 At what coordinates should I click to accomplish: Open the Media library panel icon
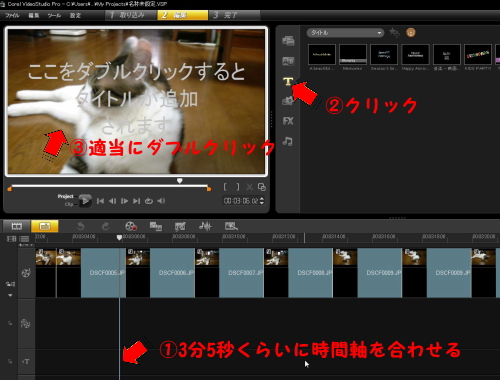288,41
